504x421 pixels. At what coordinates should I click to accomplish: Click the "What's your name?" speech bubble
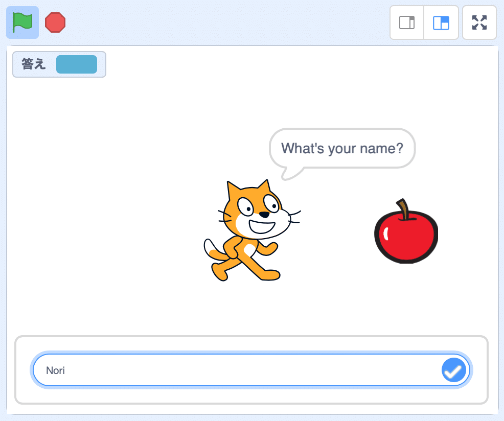[x=342, y=148]
